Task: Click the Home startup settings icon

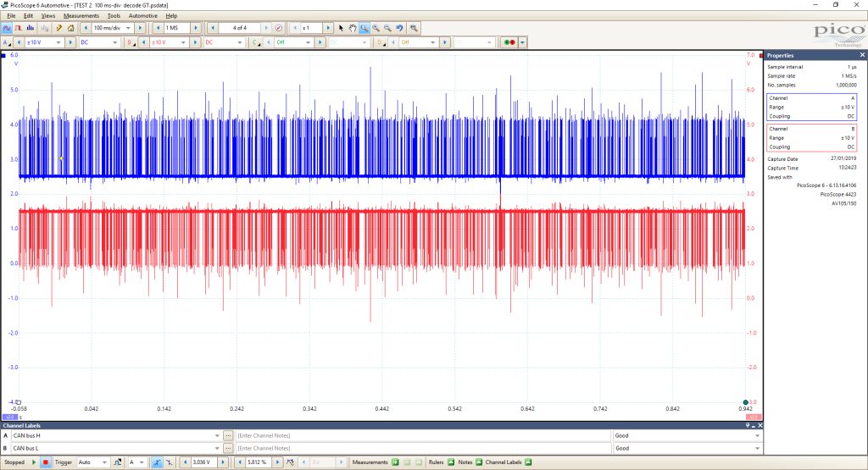Action: [x=71, y=28]
